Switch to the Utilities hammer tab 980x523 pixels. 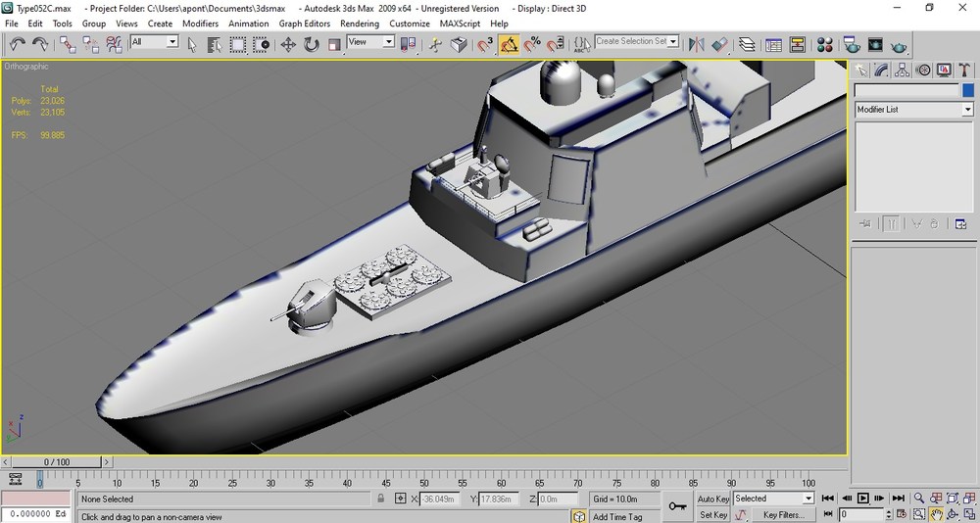click(x=964, y=70)
